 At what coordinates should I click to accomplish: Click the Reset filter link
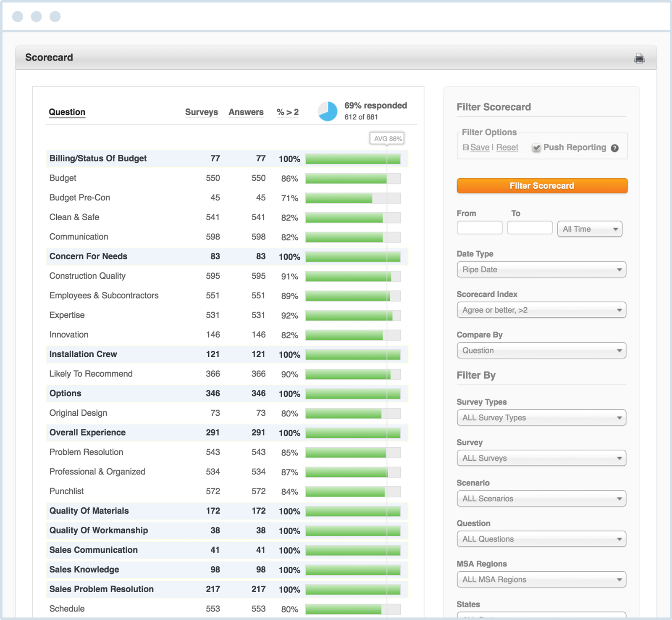point(507,148)
